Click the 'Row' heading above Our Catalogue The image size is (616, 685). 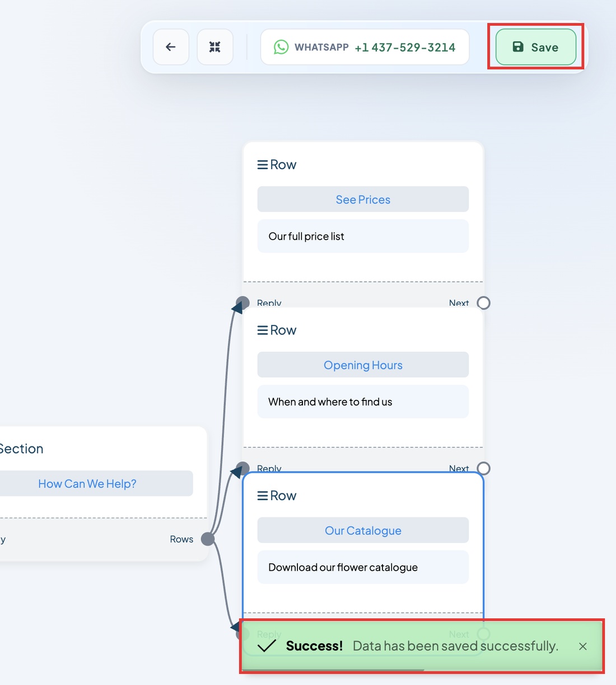pos(283,496)
